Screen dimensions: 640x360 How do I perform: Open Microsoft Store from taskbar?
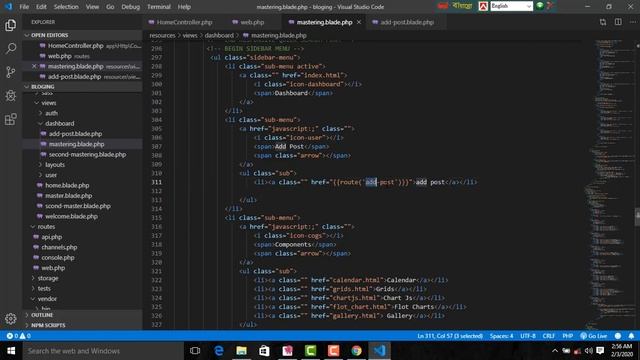[264, 351]
